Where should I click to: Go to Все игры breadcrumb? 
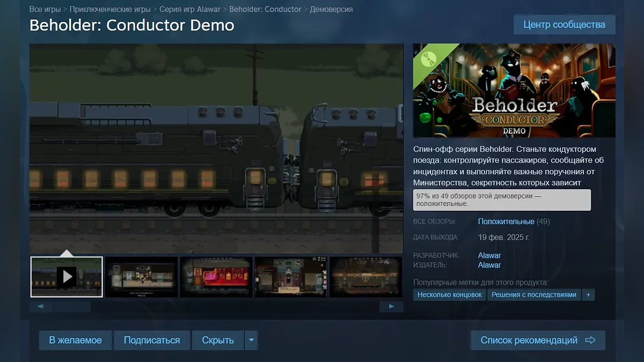point(45,9)
